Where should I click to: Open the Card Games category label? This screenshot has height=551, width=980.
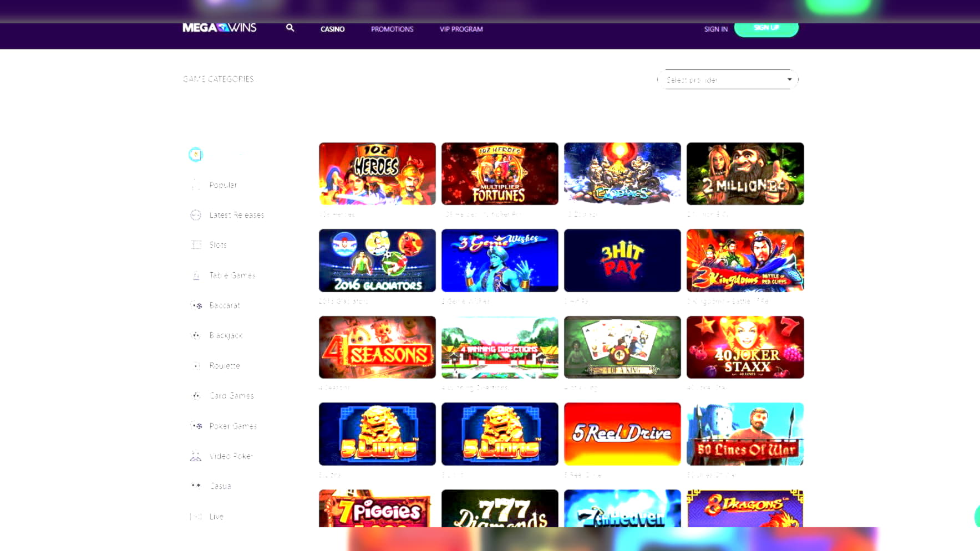tap(232, 396)
